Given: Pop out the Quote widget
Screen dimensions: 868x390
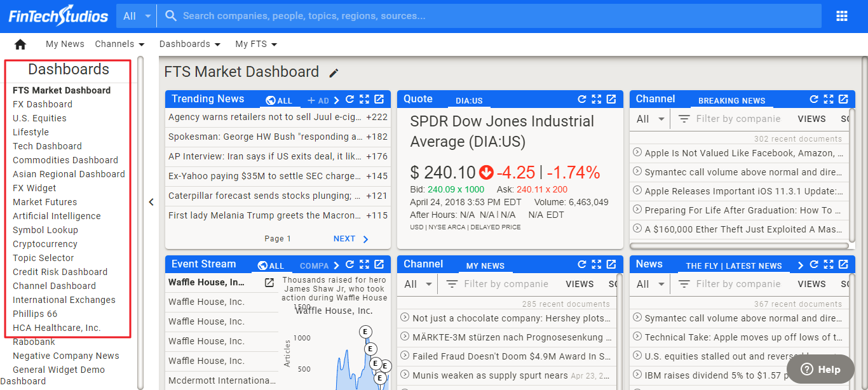Looking at the screenshot, I should point(611,100).
